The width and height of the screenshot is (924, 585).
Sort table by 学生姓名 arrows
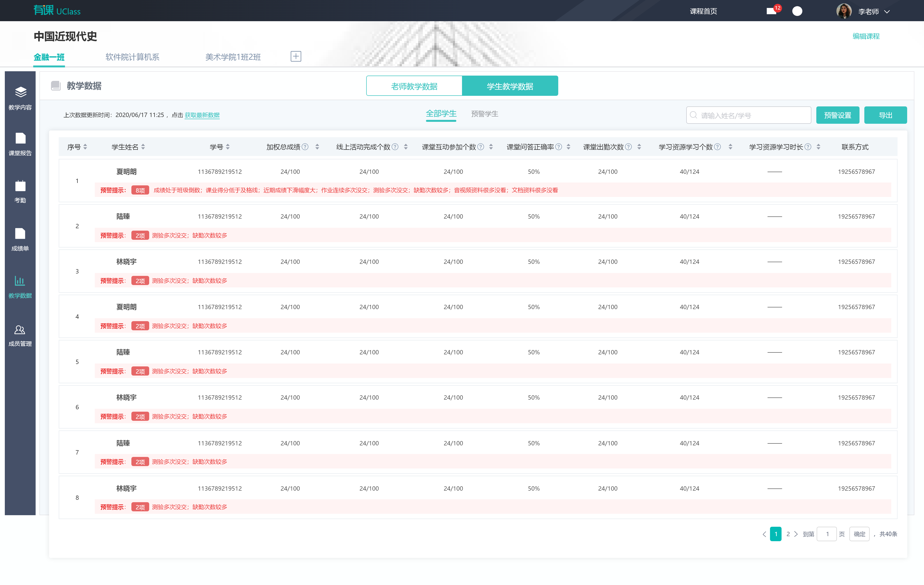click(143, 147)
